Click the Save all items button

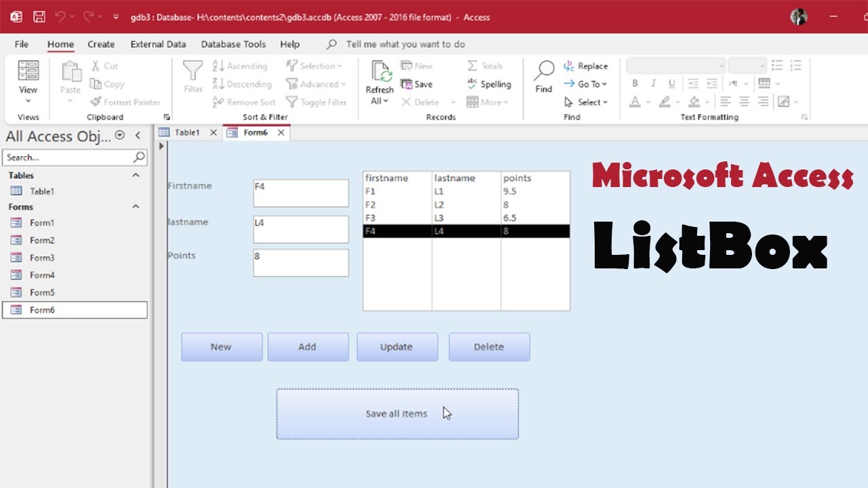(397, 414)
